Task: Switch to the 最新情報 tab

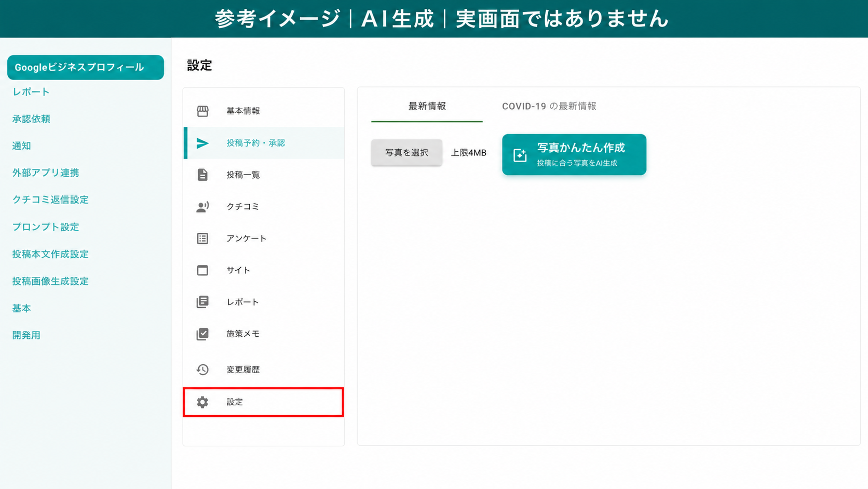Action: pyautogui.click(x=427, y=107)
